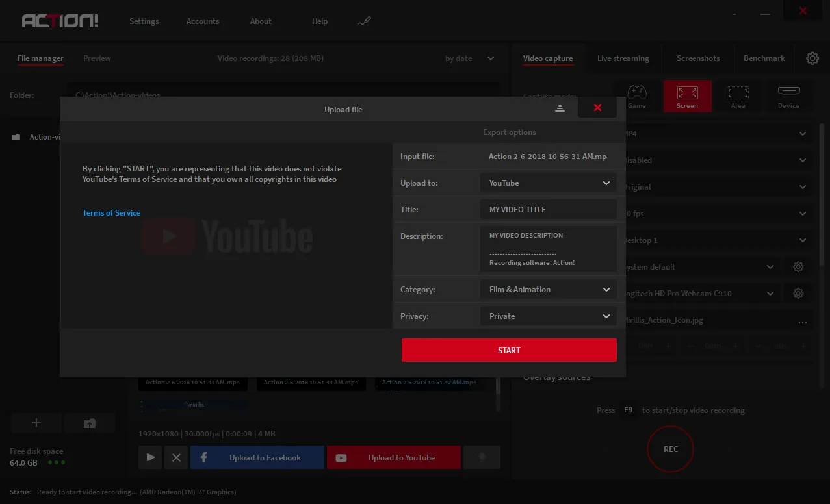This screenshot has width=830, height=504.
Task: Select Area capture mode
Action: [738, 96]
